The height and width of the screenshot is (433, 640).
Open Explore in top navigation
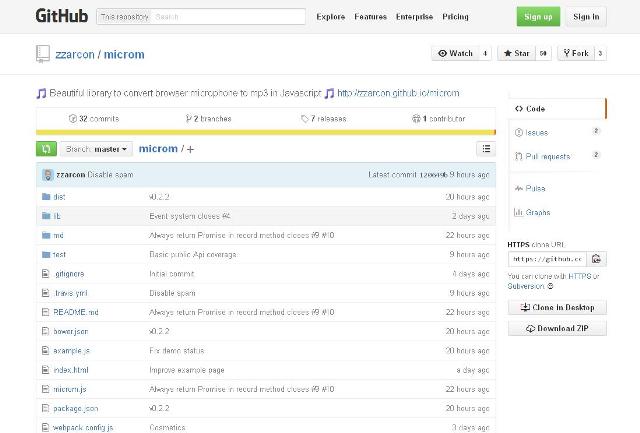pyautogui.click(x=331, y=17)
